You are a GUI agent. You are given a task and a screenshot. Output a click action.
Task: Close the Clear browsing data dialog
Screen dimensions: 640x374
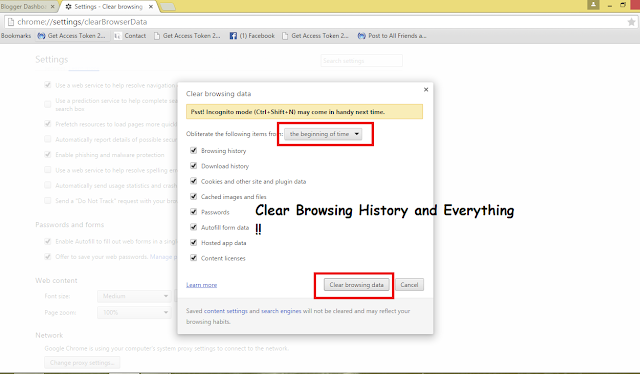tap(426, 89)
